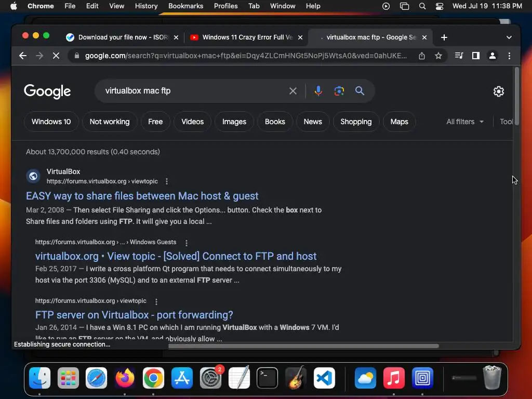The width and height of the screenshot is (532, 399).
Task: Click the virtualbox mac ftp search field
Action: click(193, 91)
